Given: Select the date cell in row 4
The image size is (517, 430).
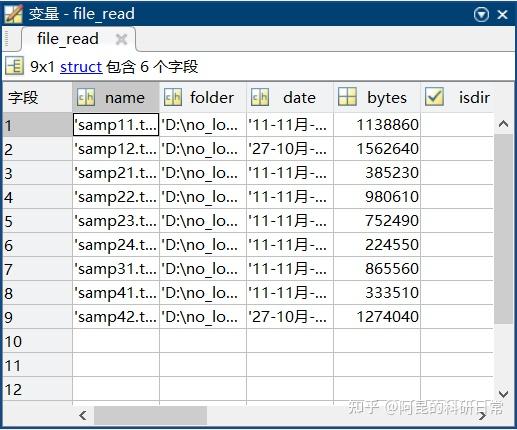Looking at the screenshot, I should click(290, 197).
